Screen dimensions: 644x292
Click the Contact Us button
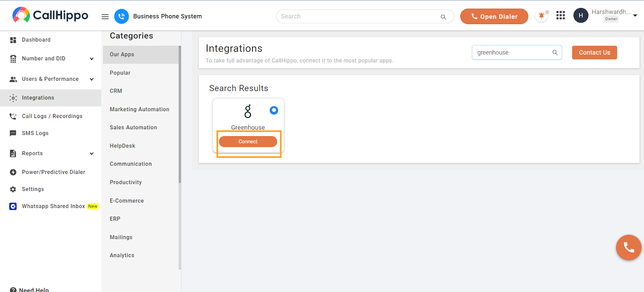click(x=594, y=52)
